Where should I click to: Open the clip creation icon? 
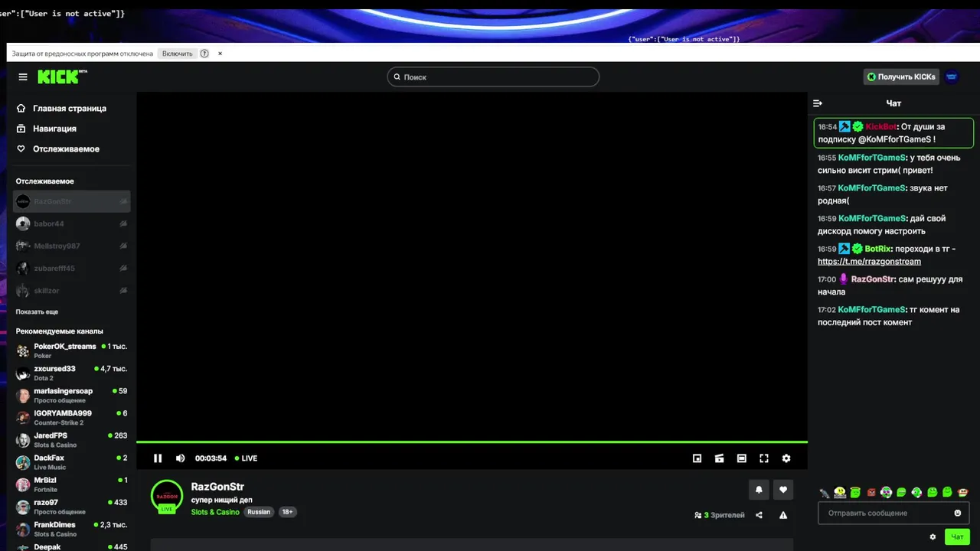coord(719,458)
